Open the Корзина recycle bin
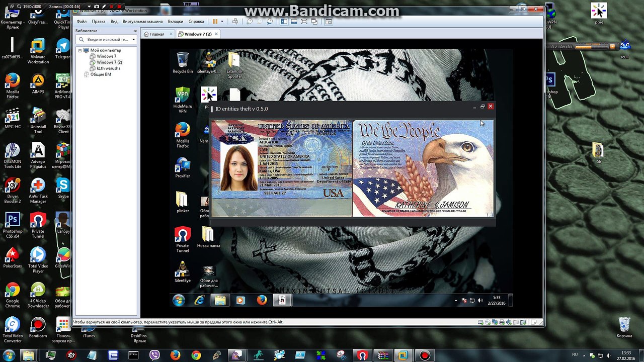 point(624,327)
